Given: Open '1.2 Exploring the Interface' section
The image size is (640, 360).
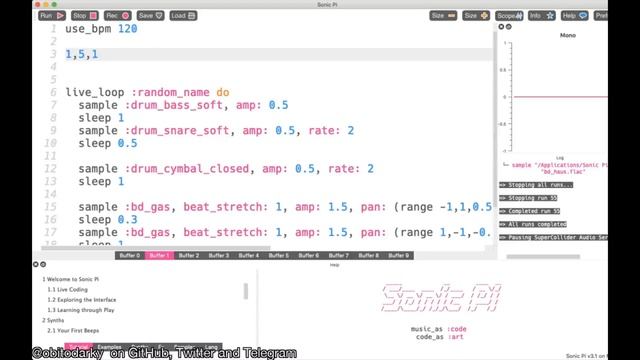Looking at the screenshot, I should click(x=82, y=300).
